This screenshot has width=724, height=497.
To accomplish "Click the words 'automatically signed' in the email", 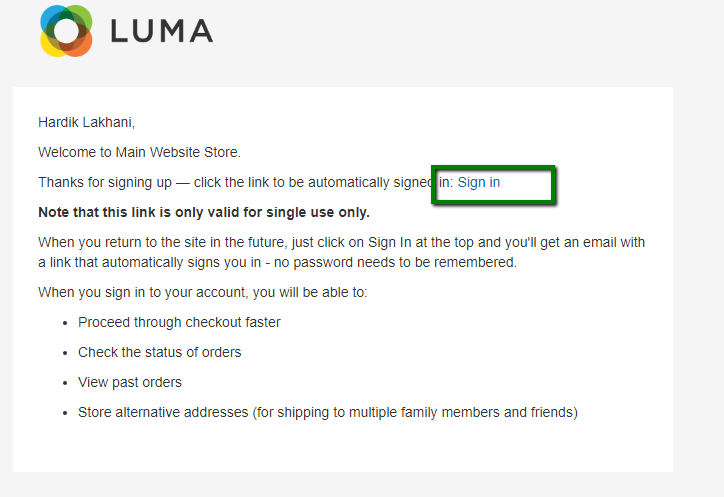I will click(371, 182).
